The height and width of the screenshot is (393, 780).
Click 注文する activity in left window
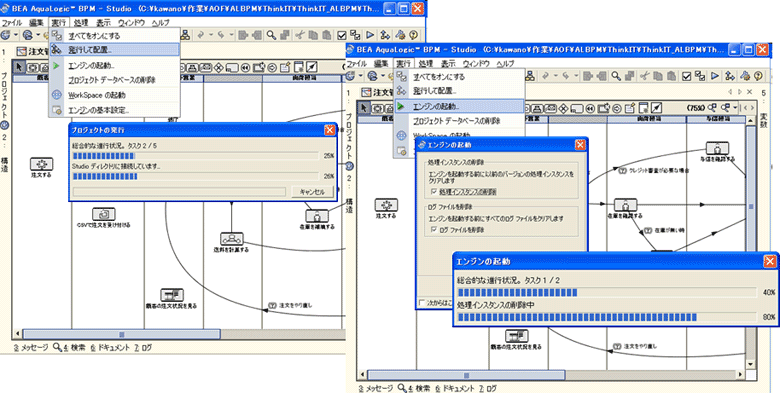pyautogui.click(x=41, y=167)
